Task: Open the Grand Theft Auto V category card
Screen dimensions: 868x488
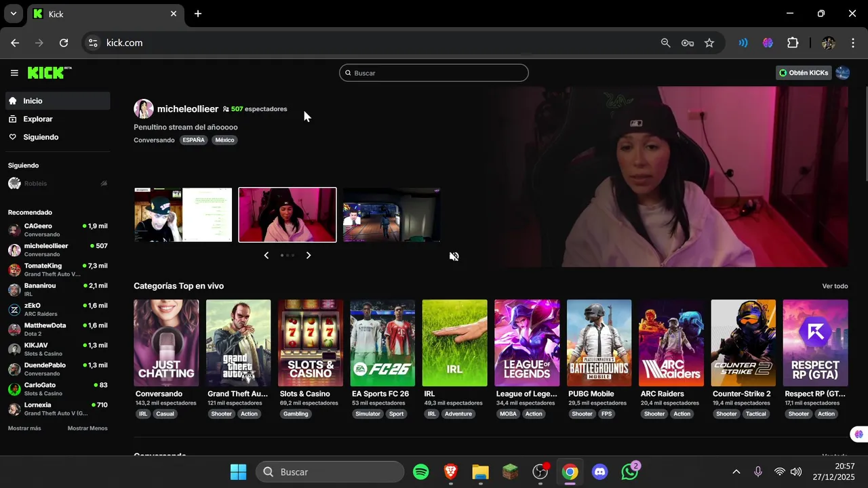Action: point(239,343)
